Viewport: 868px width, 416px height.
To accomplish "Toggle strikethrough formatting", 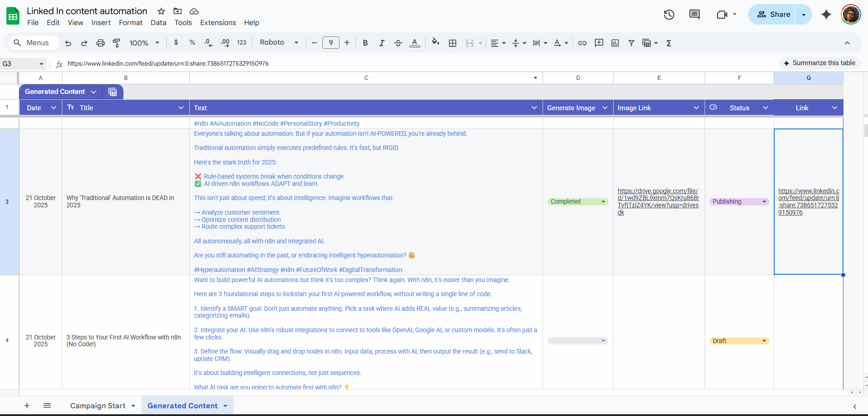I will (398, 43).
